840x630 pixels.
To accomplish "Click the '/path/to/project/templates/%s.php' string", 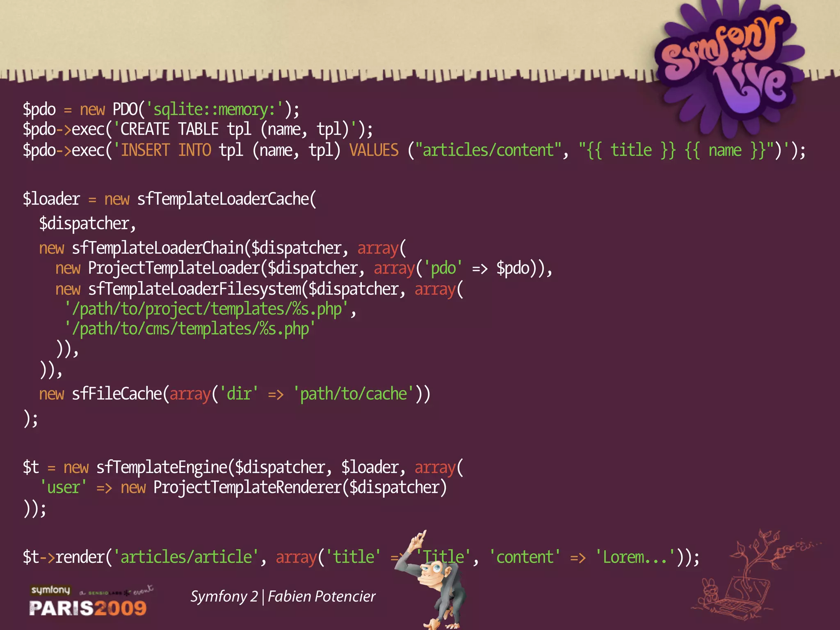I will [206, 309].
